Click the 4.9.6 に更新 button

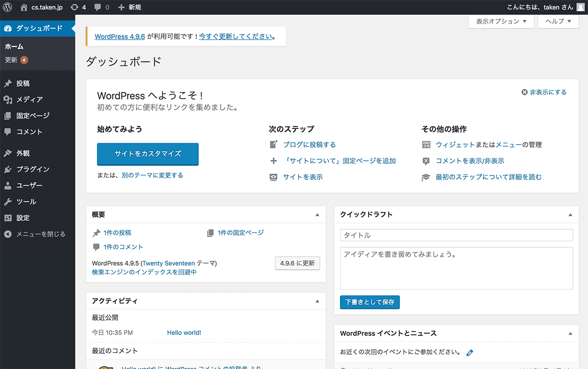[297, 263]
